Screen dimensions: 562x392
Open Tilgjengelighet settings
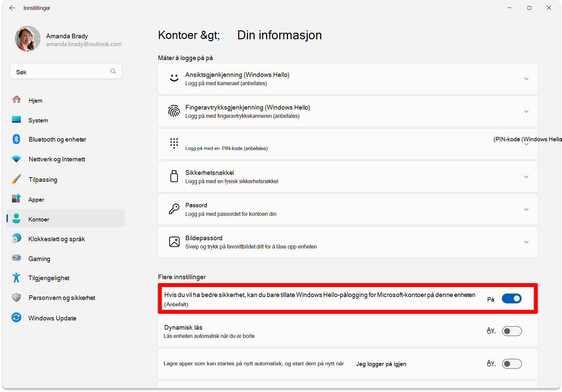[66, 278]
